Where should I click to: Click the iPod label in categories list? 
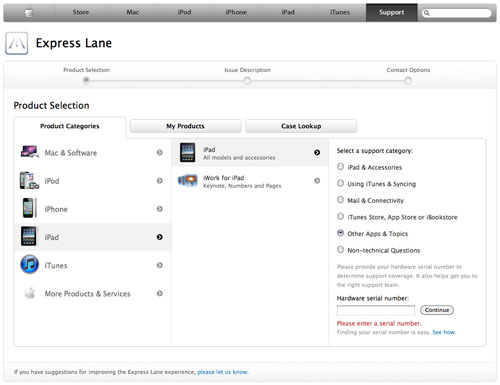pyautogui.click(x=52, y=181)
